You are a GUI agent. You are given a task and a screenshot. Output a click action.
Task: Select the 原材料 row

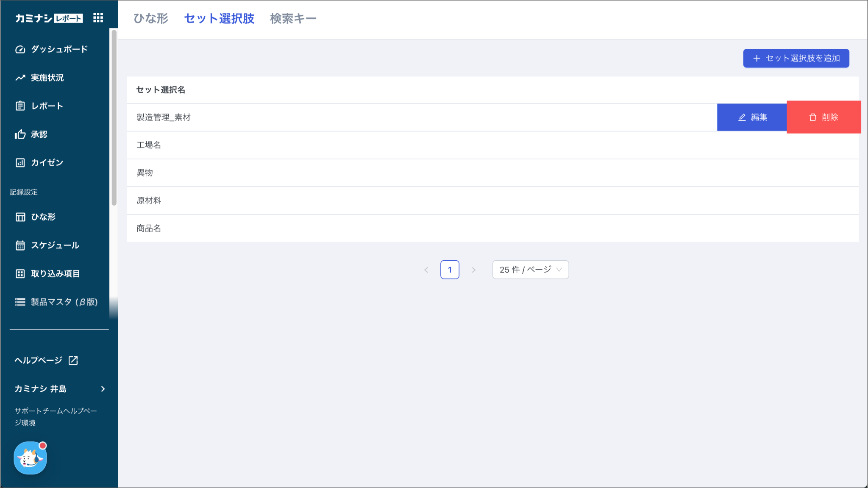(149, 201)
